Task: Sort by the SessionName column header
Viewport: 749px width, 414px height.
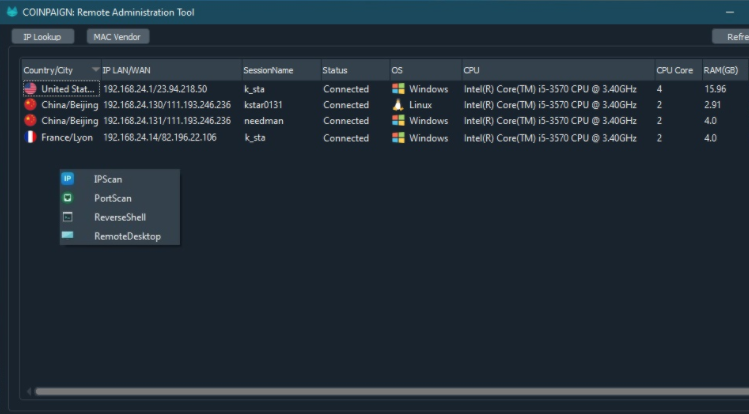Action: pos(268,71)
